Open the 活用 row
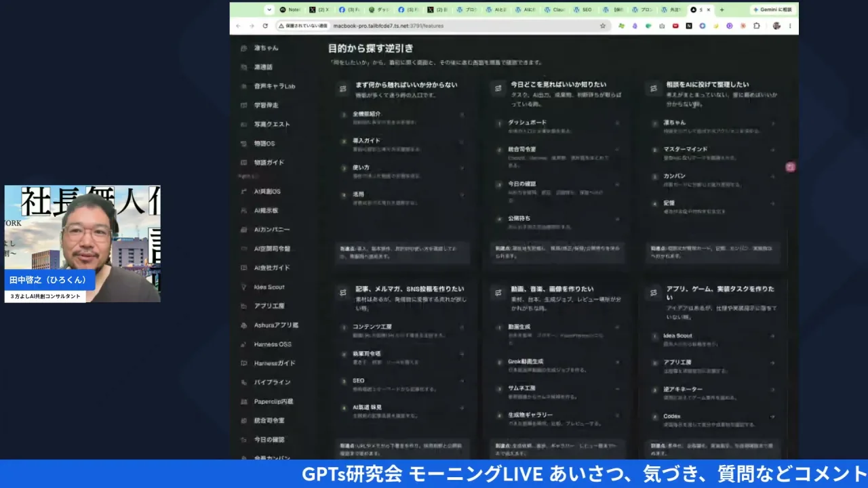Image resolution: width=868 pixels, height=488 pixels. (x=403, y=197)
